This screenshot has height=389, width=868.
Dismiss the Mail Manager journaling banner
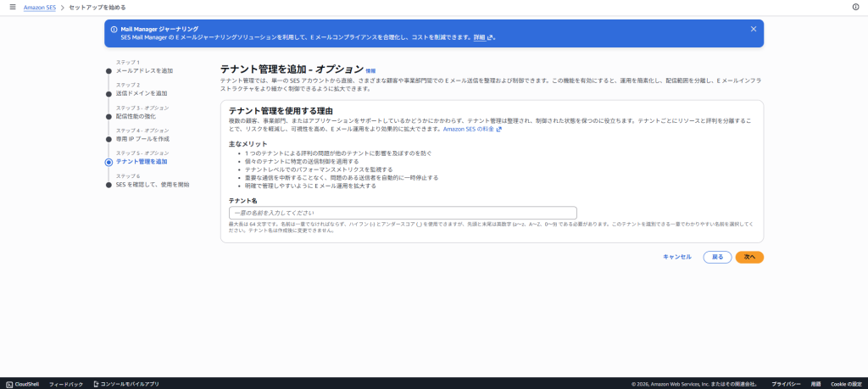click(x=754, y=29)
